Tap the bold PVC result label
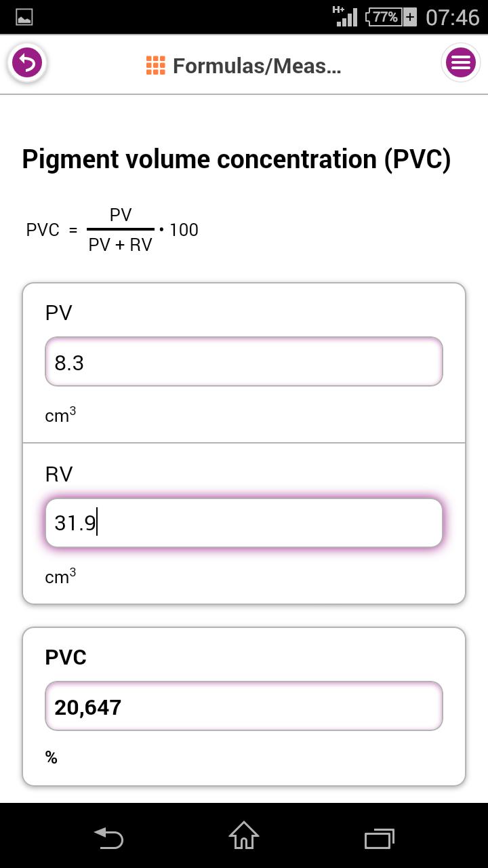 [x=66, y=657]
